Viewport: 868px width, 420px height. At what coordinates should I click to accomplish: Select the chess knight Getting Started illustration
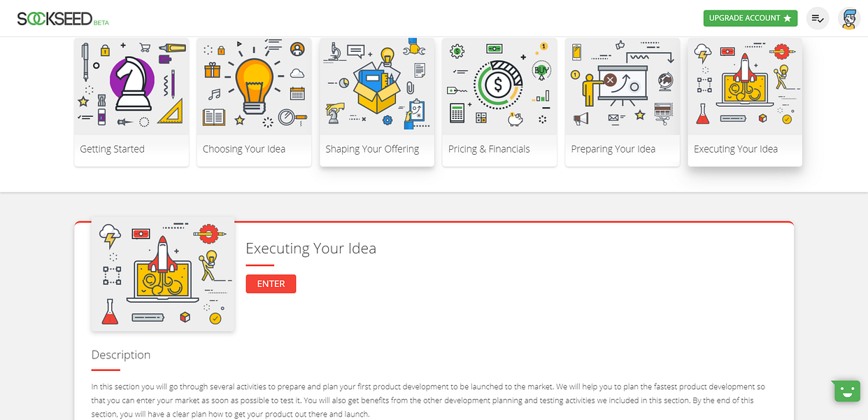[x=131, y=87]
